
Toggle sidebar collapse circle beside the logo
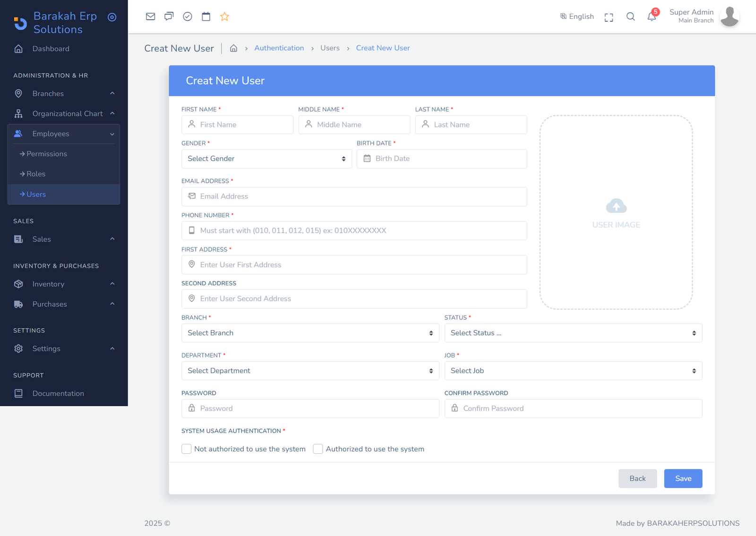[x=112, y=17]
